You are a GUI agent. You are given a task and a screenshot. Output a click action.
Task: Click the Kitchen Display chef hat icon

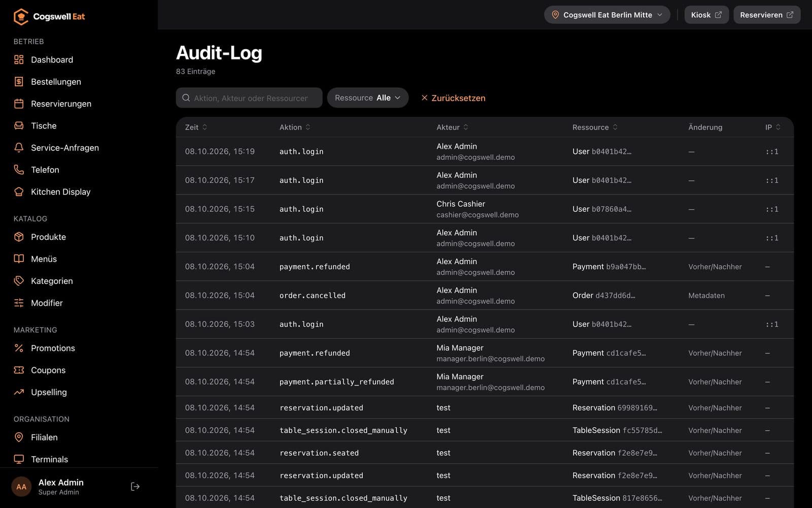tap(19, 192)
